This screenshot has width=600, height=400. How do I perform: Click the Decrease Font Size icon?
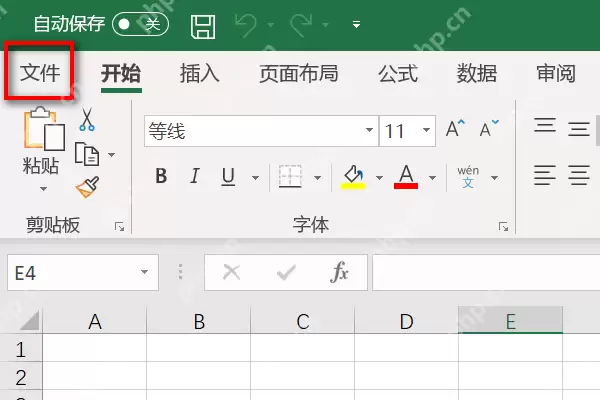tap(489, 129)
